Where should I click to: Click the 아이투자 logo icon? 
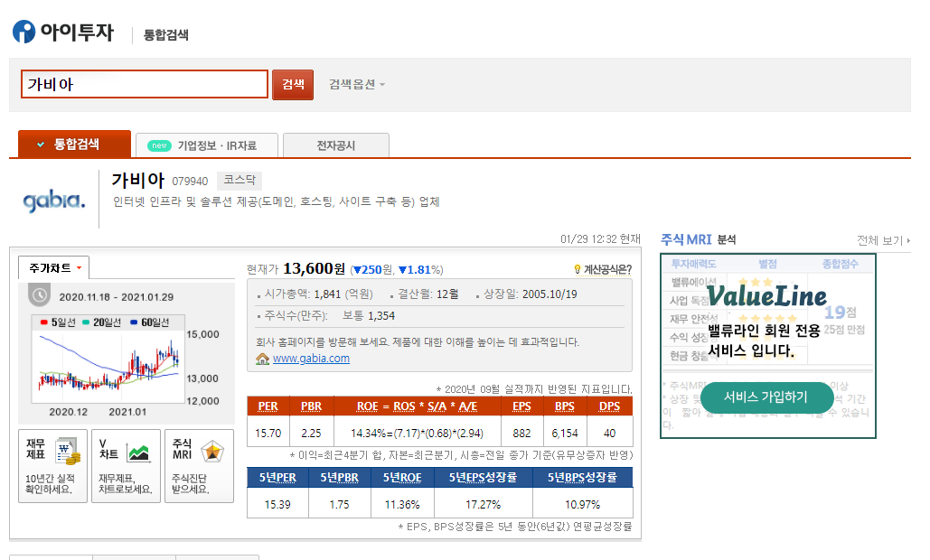point(24,32)
